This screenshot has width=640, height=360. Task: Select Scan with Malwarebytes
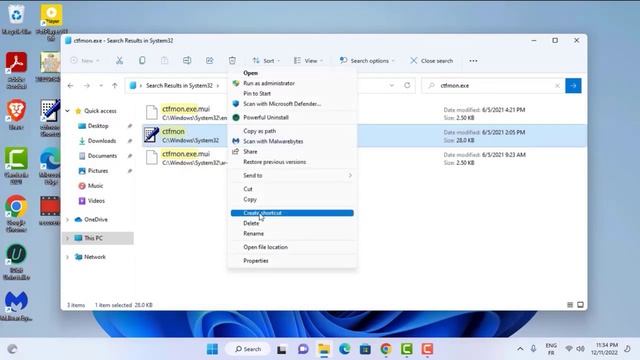[292, 141]
